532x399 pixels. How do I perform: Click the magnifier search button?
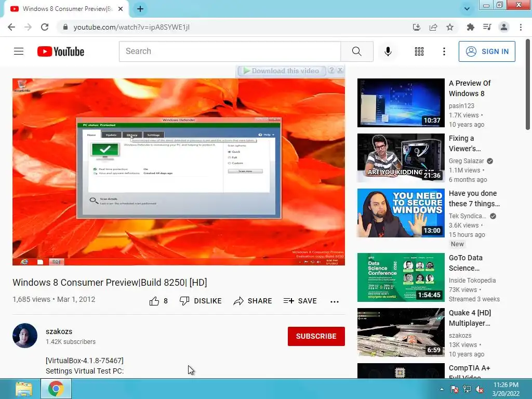coord(357,51)
